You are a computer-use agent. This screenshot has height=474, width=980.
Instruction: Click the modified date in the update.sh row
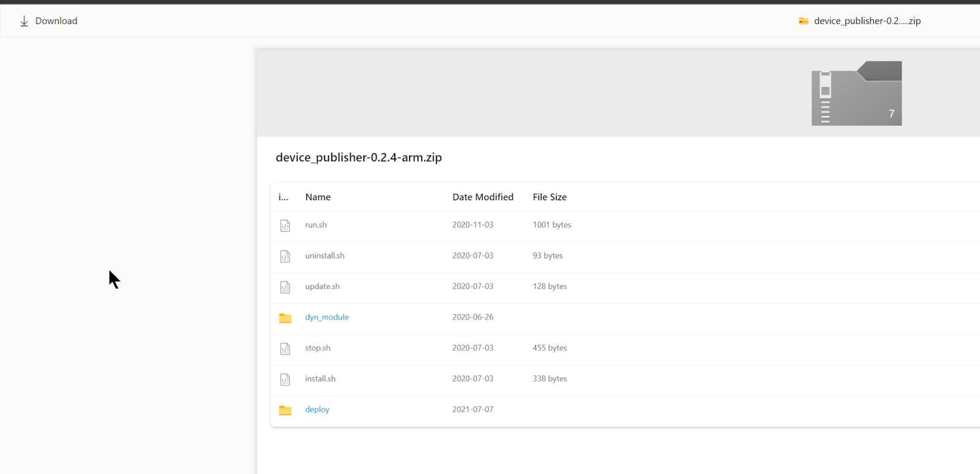473,286
